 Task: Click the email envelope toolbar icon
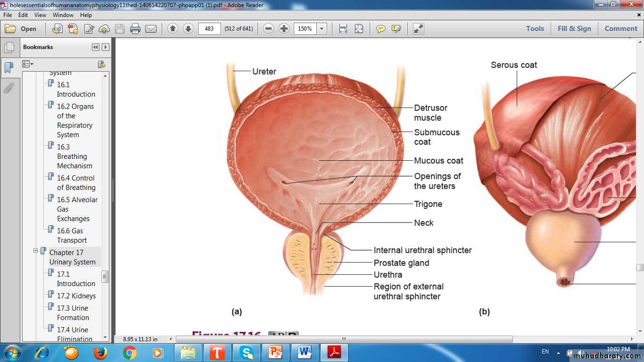151,29
